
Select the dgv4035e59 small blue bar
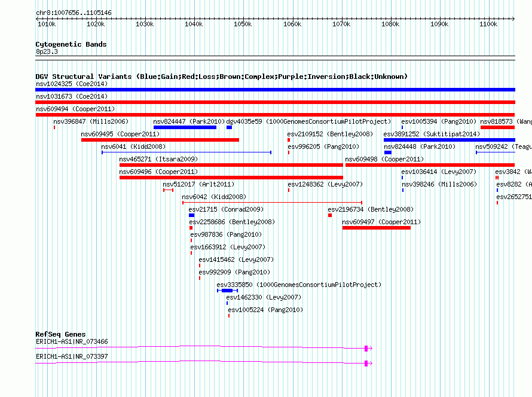(x=229, y=127)
